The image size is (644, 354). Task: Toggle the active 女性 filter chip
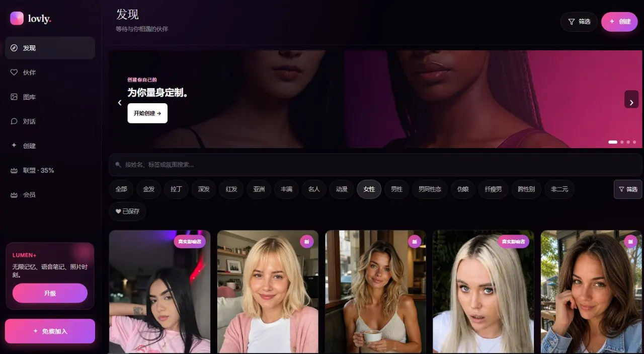click(x=369, y=189)
